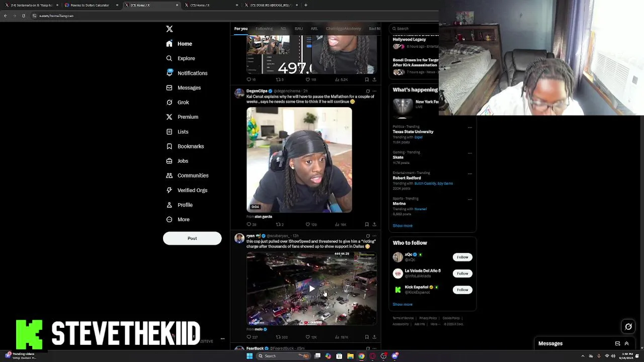Switch to Pennies to Dollars Calculator tab
Viewport: 644px width, 362px height.
[91, 5]
